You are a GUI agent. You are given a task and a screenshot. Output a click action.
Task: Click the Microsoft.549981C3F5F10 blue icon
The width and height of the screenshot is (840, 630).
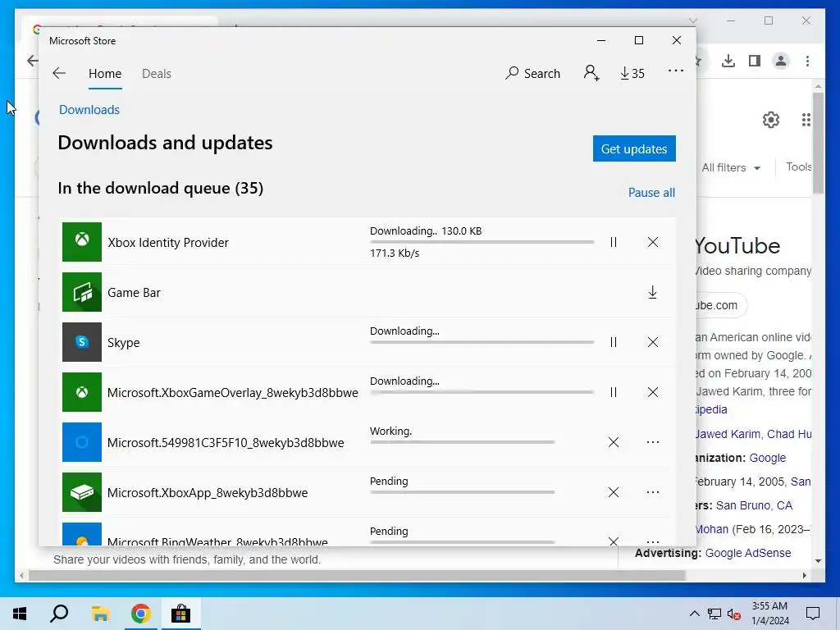pyautogui.click(x=82, y=442)
